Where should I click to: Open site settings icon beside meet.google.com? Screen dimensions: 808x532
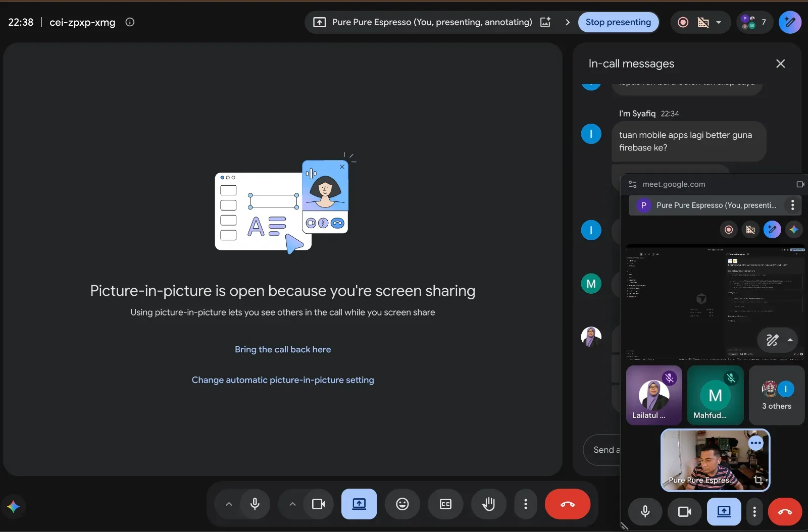[632, 184]
